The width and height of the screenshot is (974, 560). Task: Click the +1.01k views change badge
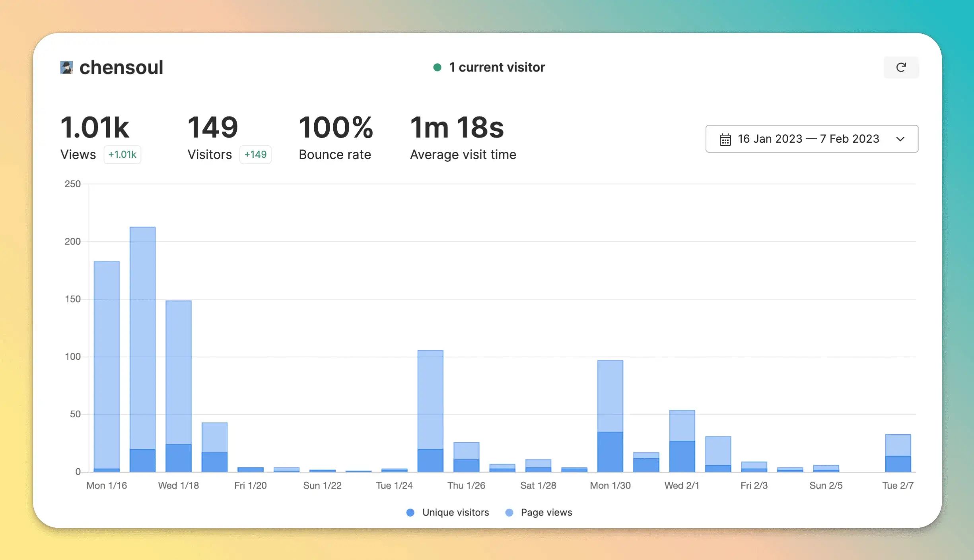[122, 155]
